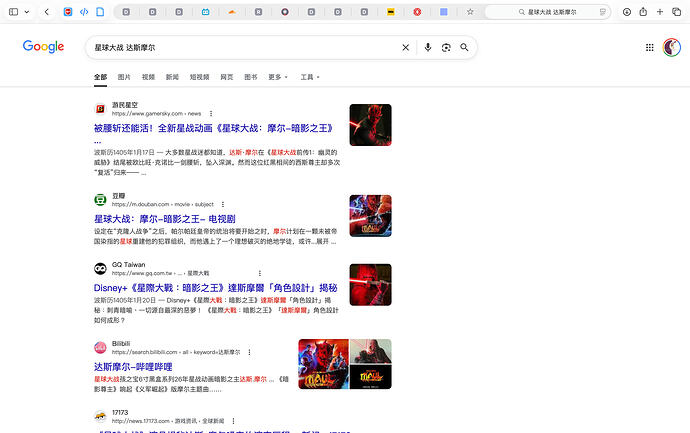Start voice search with microphone
Viewport: 690px width, 433px height.
coord(428,48)
